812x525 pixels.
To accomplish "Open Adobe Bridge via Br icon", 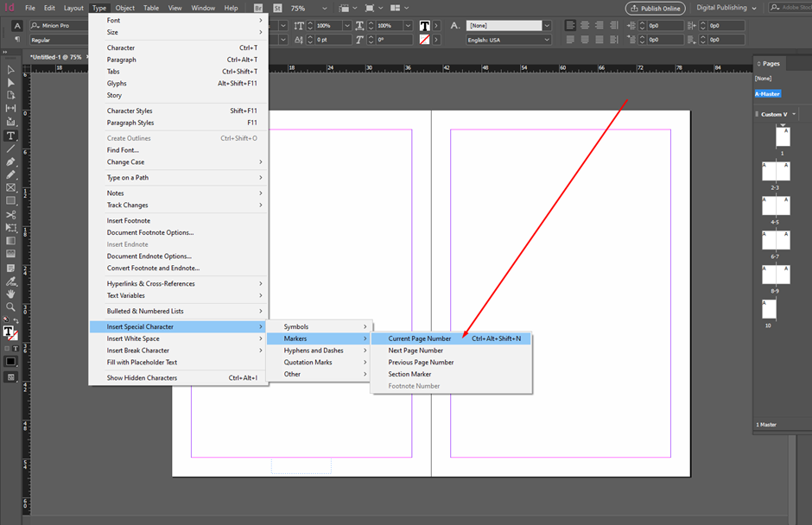I will coord(258,8).
